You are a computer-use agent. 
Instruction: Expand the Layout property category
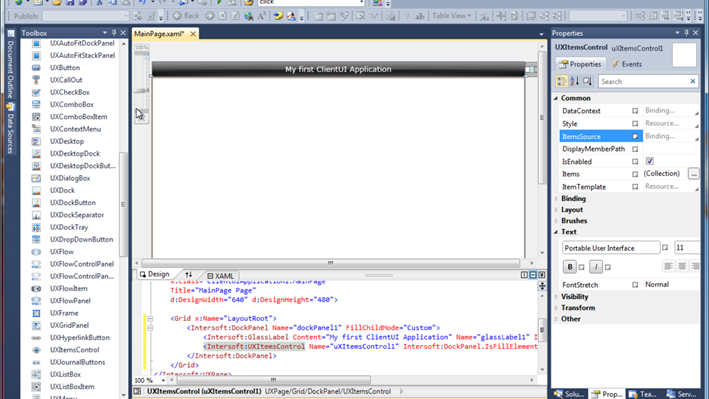[x=572, y=209]
